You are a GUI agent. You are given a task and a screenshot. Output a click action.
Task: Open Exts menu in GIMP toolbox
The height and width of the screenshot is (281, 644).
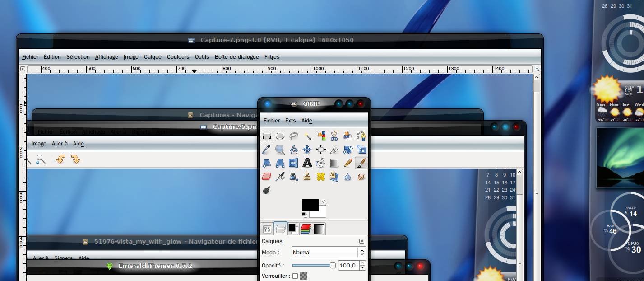(x=291, y=121)
